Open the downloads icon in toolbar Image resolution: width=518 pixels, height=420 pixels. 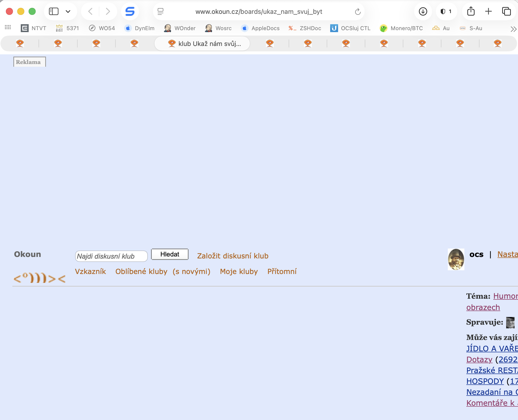coord(423,11)
